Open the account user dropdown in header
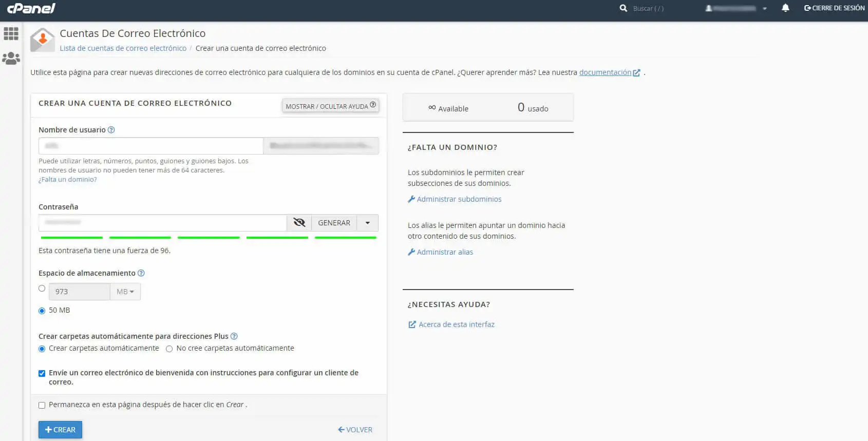This screenshot has height=441, width=868. tap(736, 8)
